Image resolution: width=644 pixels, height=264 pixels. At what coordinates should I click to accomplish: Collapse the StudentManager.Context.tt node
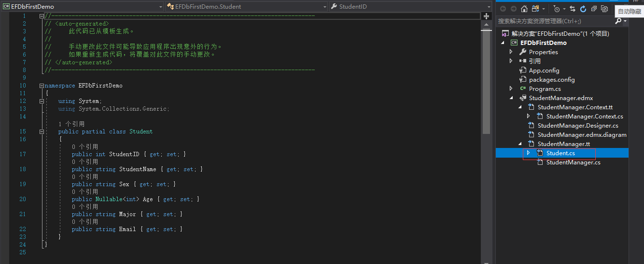point(520,107)
